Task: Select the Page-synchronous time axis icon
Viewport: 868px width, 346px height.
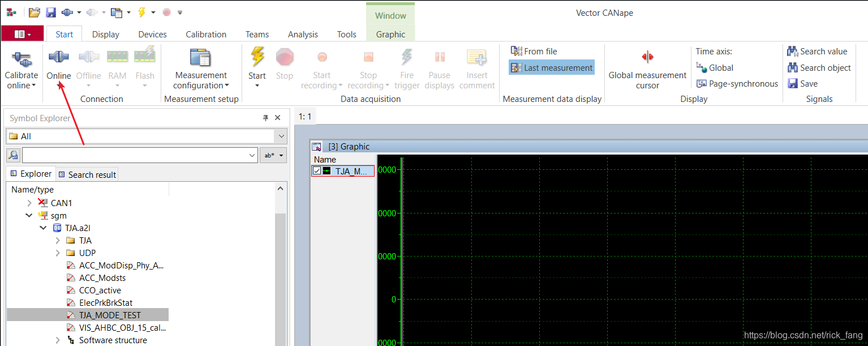Action: click(702, 84)
